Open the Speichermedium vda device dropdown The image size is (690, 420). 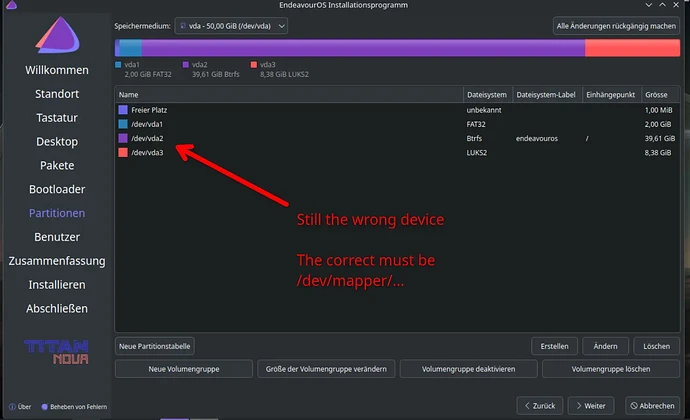pos(231,26)
